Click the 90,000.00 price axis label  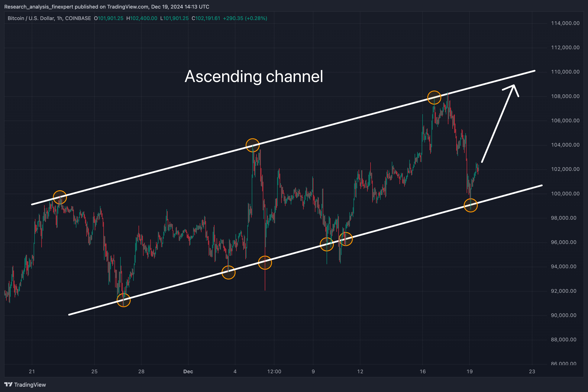click(564, 315)
